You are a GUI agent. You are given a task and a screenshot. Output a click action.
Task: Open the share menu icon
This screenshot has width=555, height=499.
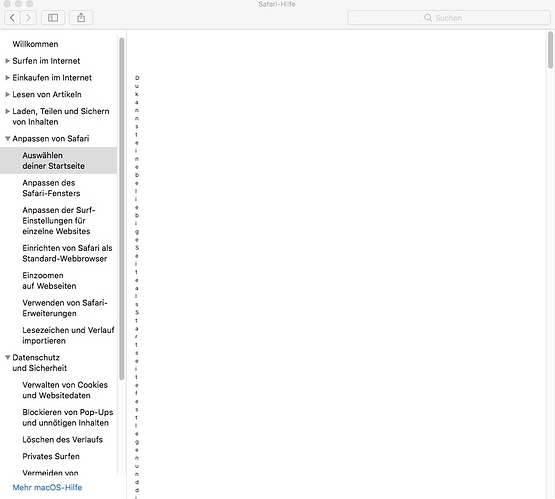click(x=81, y=18)
